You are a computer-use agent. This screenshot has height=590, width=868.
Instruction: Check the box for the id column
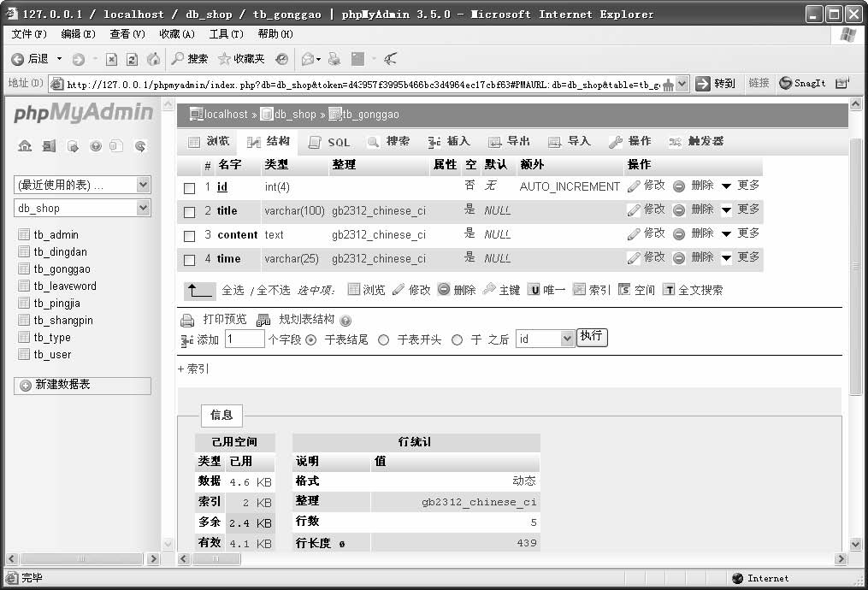pyautogui.click(x=189, y=188)
